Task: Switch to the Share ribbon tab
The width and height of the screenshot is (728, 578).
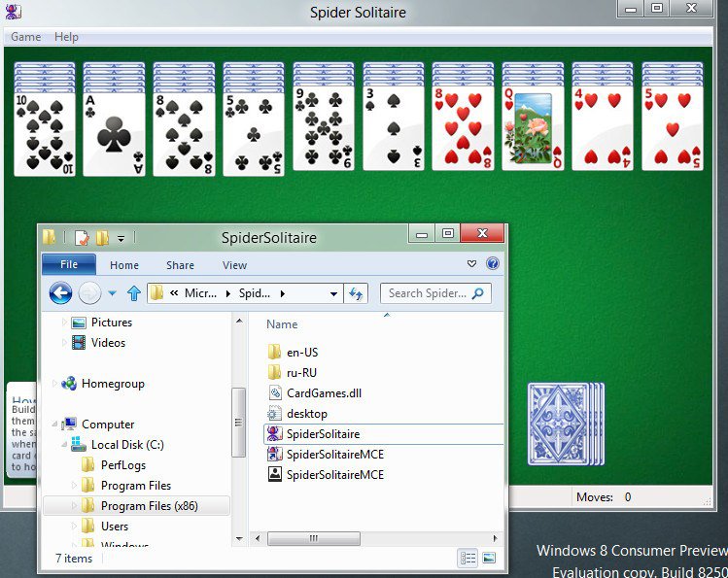Action: pyautogui.click(x=180, y=265)
